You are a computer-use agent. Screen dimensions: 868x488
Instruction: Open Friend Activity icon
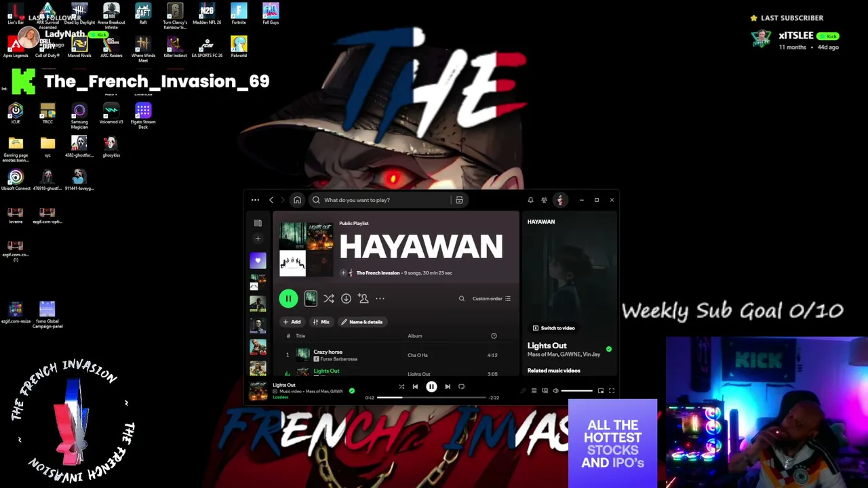click(544, 200)
